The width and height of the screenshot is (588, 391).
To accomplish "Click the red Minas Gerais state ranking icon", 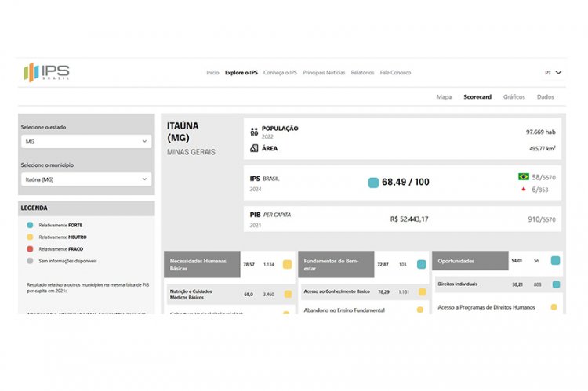I will coord(523,190).
